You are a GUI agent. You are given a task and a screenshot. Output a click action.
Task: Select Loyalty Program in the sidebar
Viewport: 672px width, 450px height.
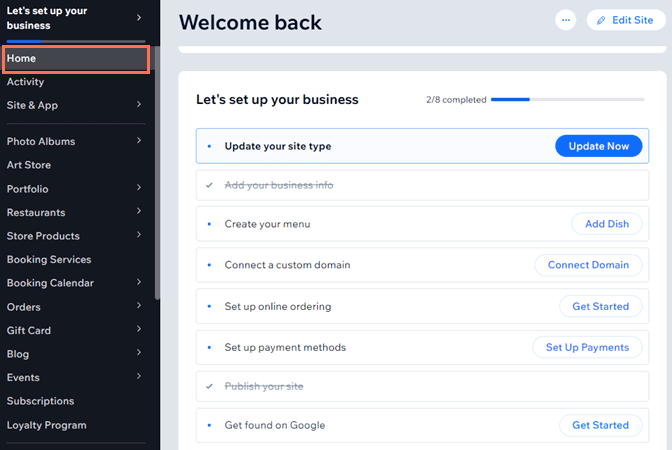[47, 425]
